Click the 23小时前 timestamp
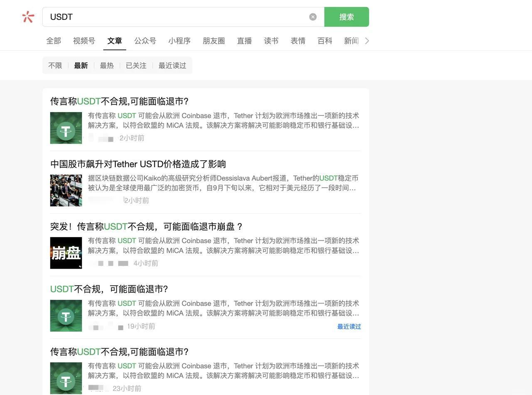532x395 pixels. [127, 388]
